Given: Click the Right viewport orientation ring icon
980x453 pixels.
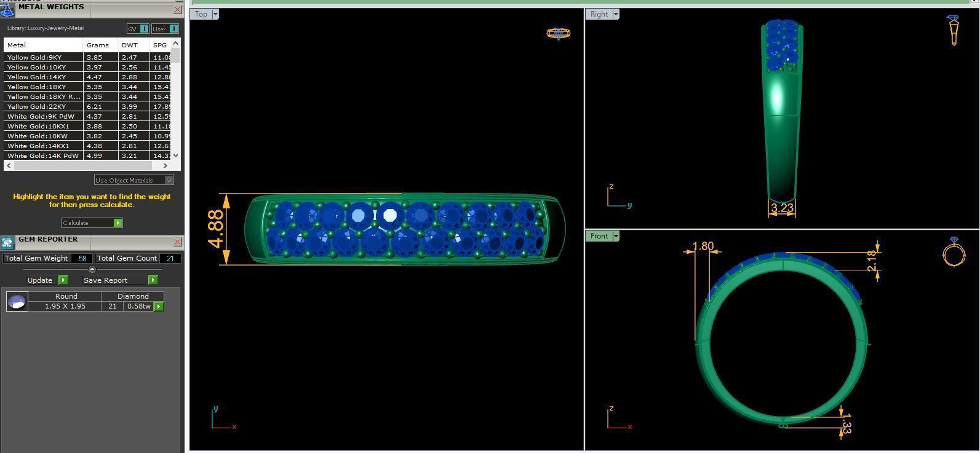Looking at the screenshot, I should [x=953, y=30].
